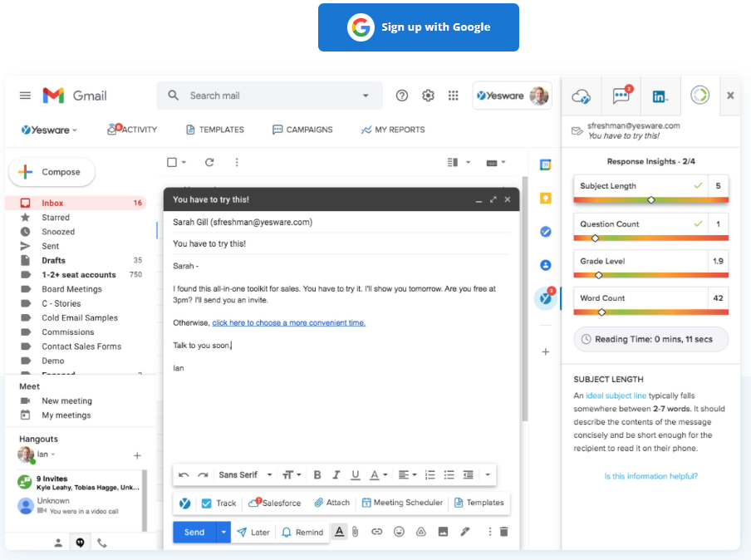Open 9 Invites hangouts entry

tap(80, 483)
